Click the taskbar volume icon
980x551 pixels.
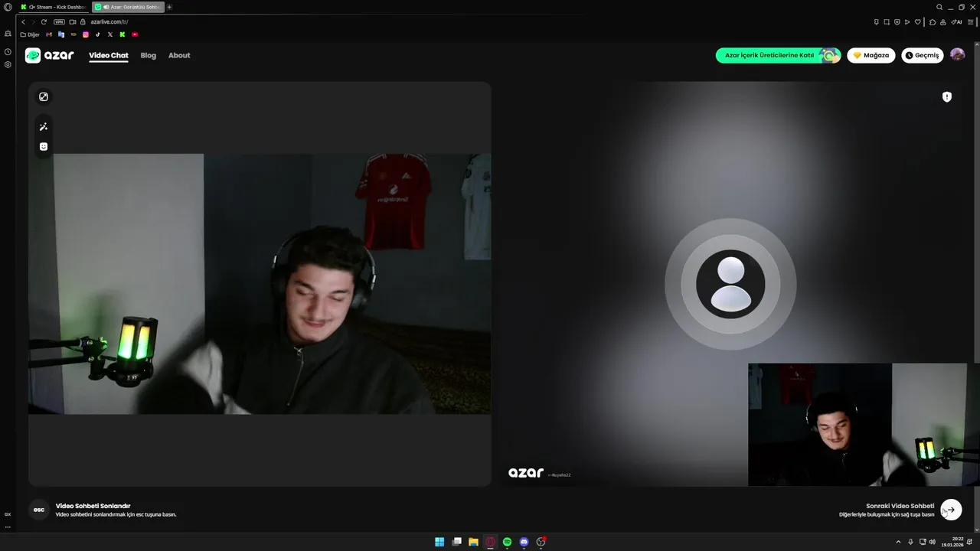point(932,542)
